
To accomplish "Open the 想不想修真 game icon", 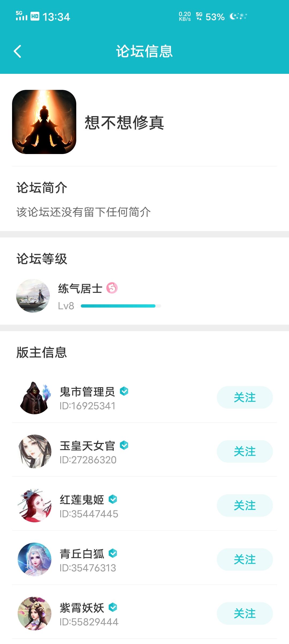I will coord(44,122).
